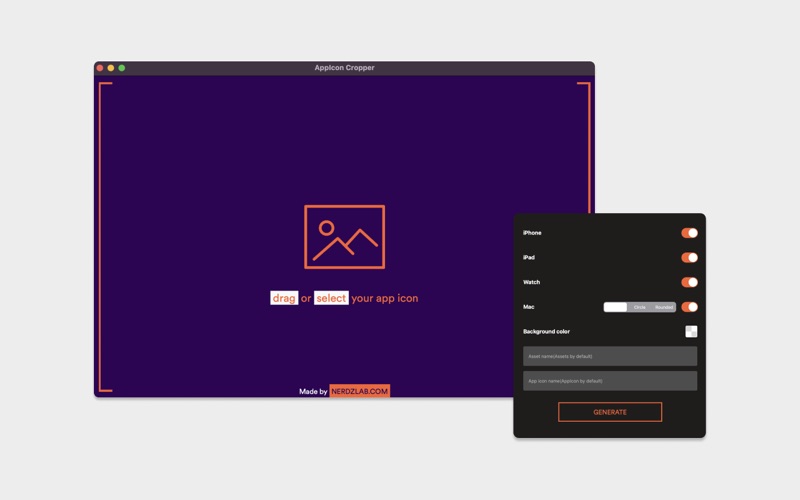Screen dimensions: 800x500
Task: Maximize window with the green button
Action: 121,68
